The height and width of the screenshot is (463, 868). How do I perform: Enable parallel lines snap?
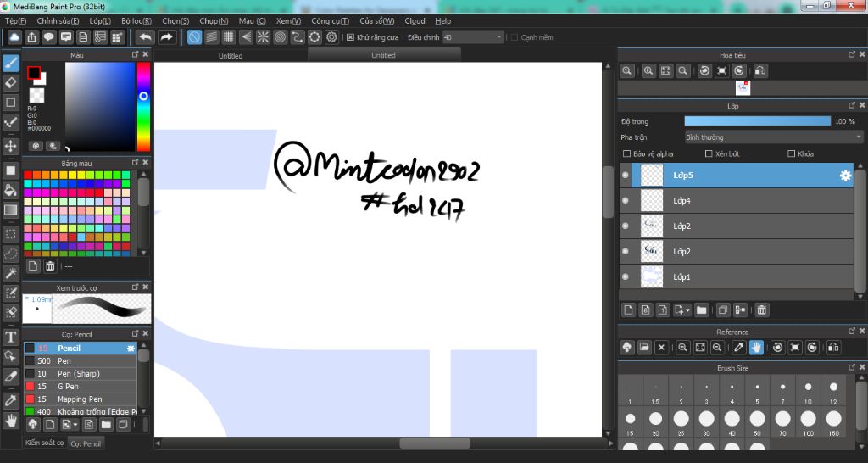[x=211, y=37]
